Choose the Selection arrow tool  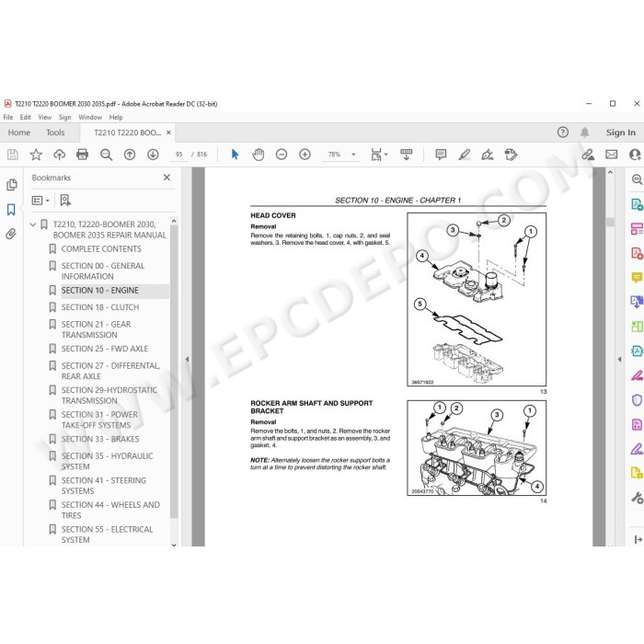235,155
